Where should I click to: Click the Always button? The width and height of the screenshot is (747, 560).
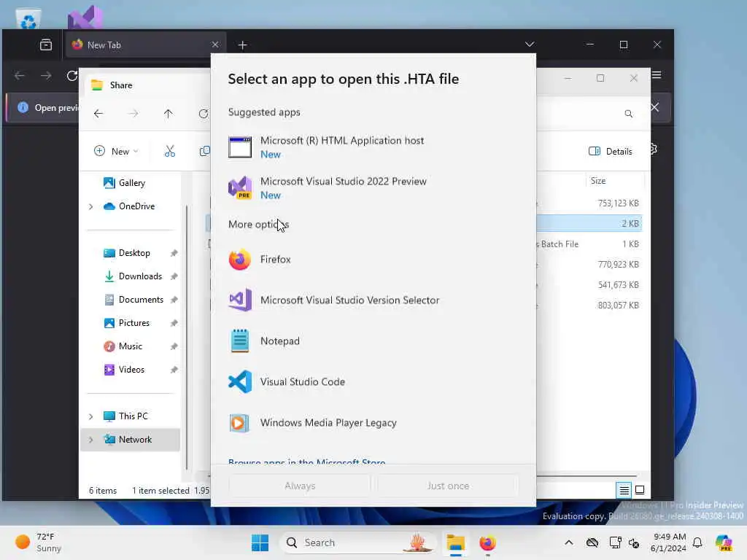point(300,486)
